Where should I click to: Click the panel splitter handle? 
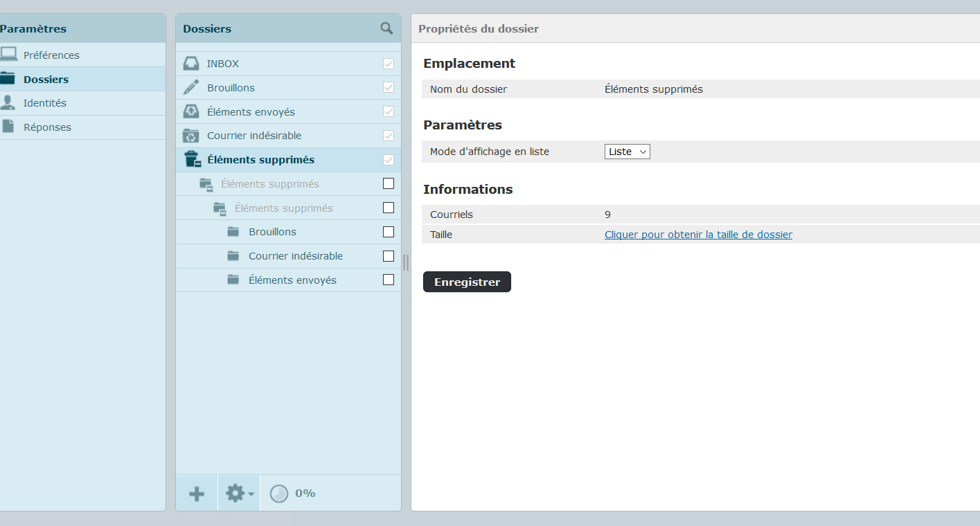click(x=406, y=262)
